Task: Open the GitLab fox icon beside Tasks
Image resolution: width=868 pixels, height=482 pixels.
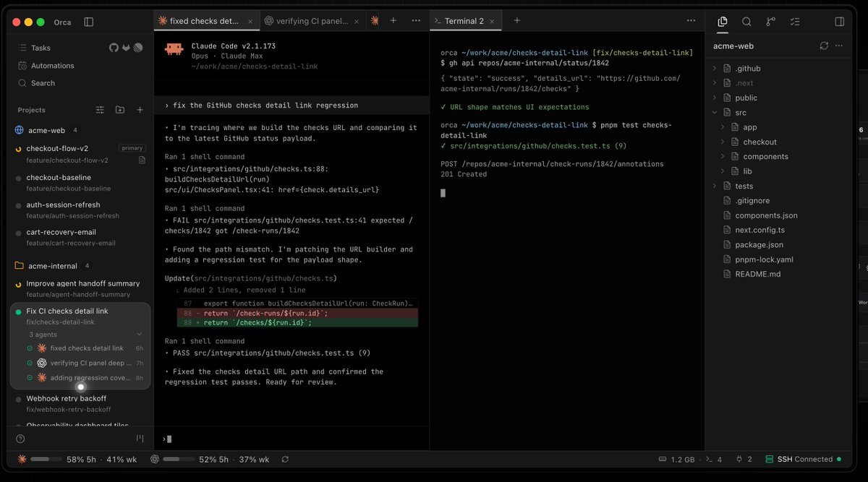Action: (x=126, y=48)
